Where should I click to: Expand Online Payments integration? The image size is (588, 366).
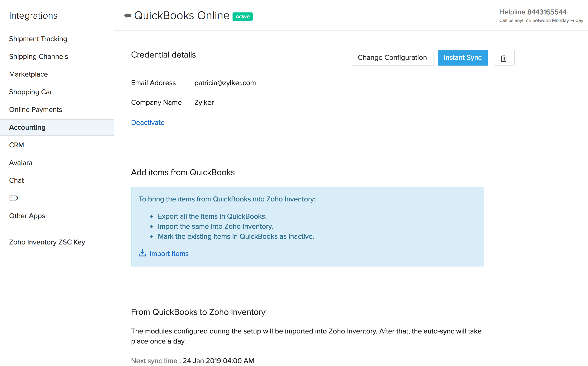pos(35,109)
